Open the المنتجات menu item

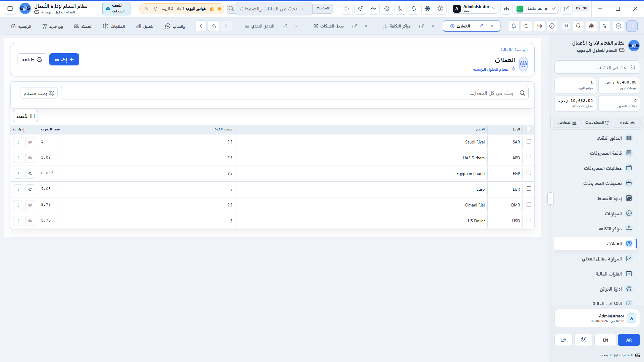(x=114, y=26)
